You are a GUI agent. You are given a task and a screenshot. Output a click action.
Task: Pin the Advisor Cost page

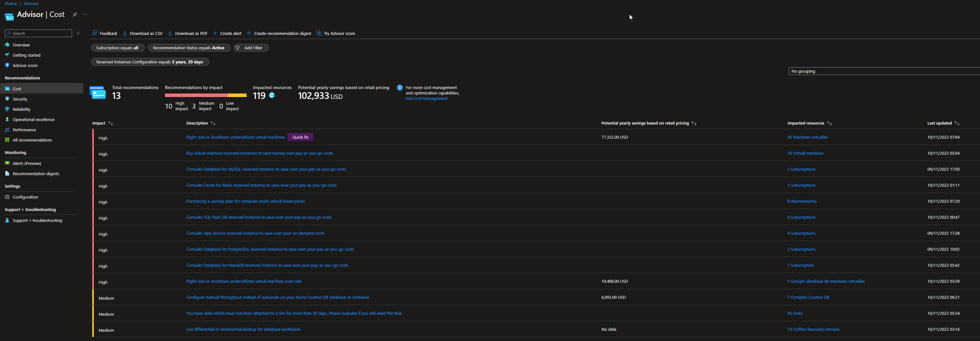tap(75, 14)
